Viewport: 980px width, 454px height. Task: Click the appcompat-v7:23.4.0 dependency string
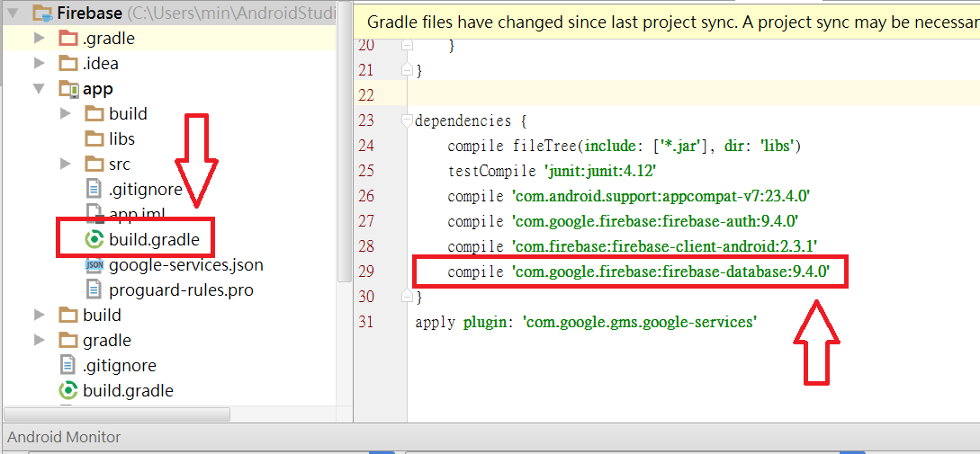tap(661, 196)
